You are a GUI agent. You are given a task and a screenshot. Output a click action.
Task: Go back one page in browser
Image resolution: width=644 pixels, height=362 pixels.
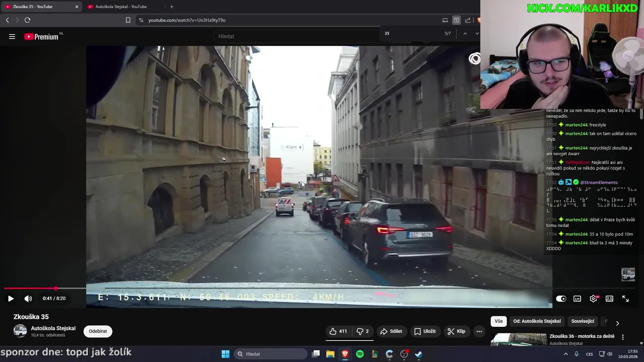[x=7, y=20]
